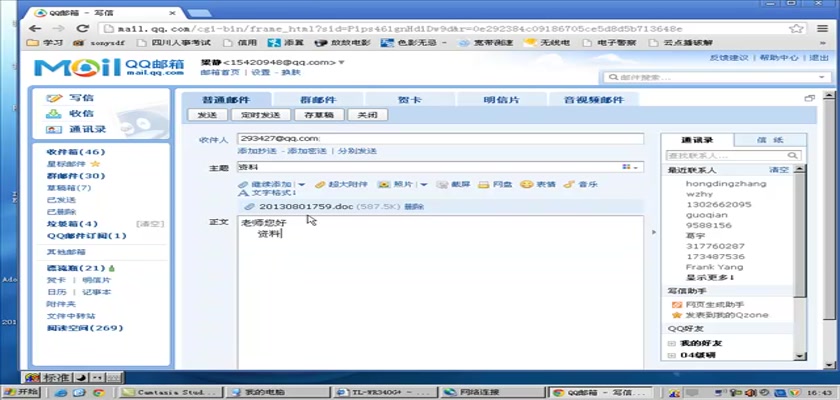Viewport: 840px width, 400px height.
Task: Click 删除 next to 20130801759.doc
Action: click(x=414, y=207)
